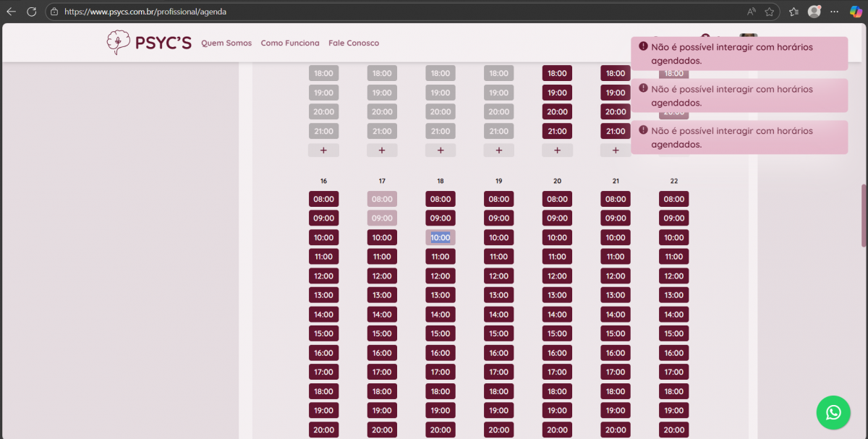Open the Quem Somos menu item
This screenshot has height=439, width=868.
pyautogui.click(x=226, y=43)
